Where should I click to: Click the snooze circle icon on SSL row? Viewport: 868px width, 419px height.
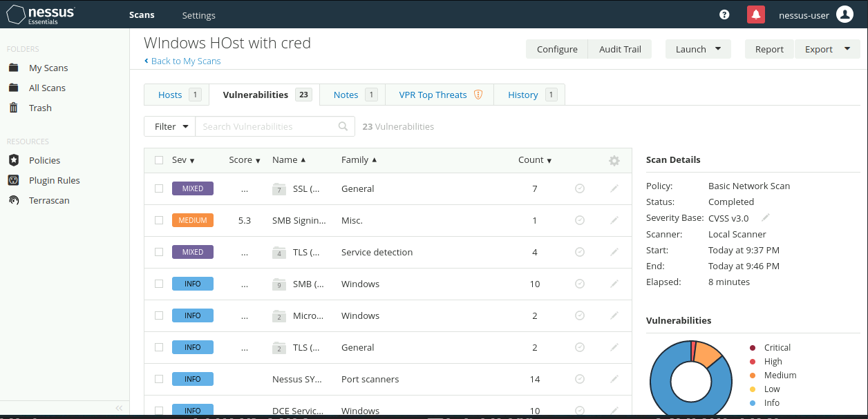coord(580,188)
